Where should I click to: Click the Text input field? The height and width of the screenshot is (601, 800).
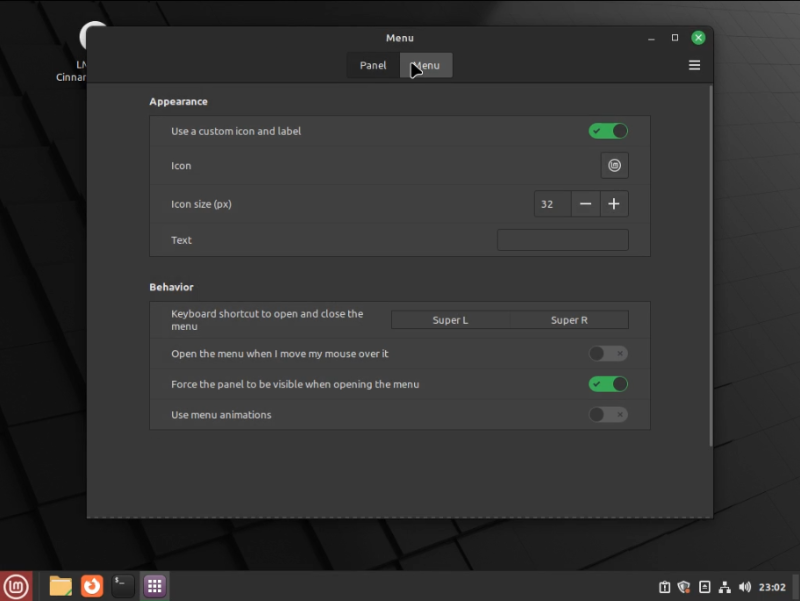click(562, 240)
